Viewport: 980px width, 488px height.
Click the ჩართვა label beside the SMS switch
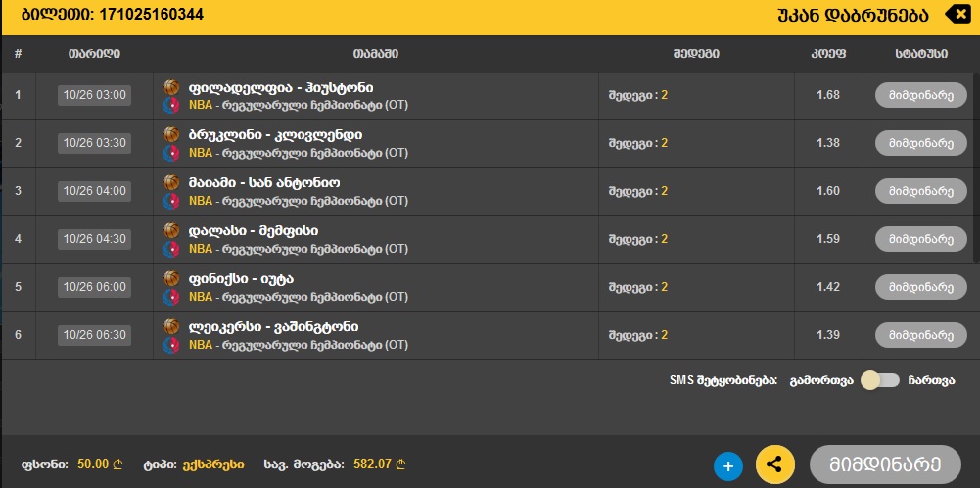pos(931,380)
